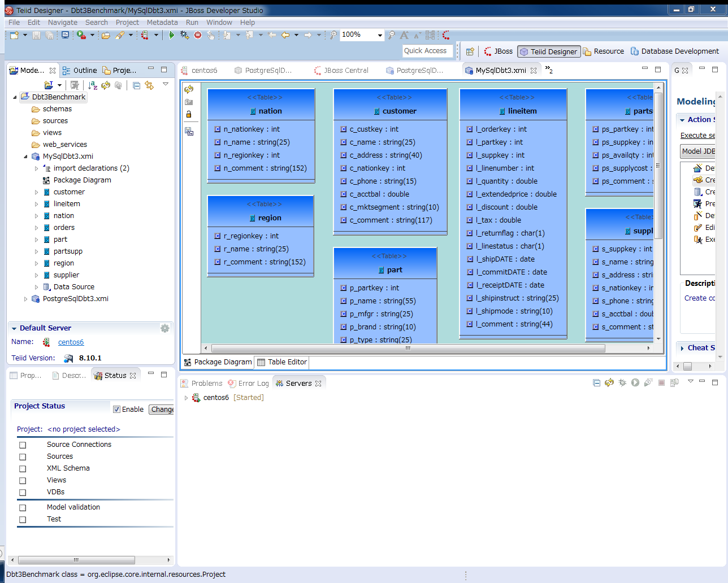Sort model explorer alphabetically
The width and height of the screenshot is (728, 583).
click(x=93, y=85)
